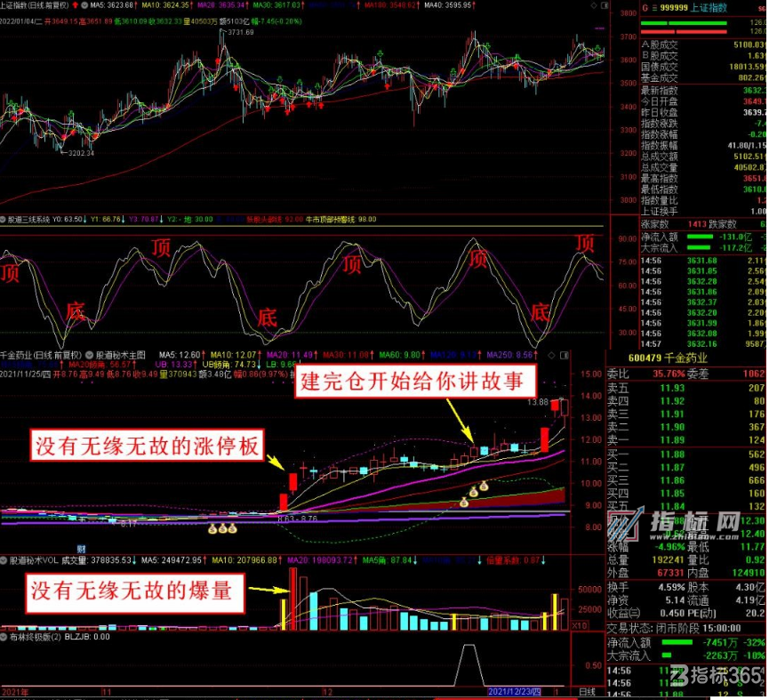Click the G icon beside 999999 in the quote panel
The width and height of the screenshot is (769, 700).
(645, 7)
